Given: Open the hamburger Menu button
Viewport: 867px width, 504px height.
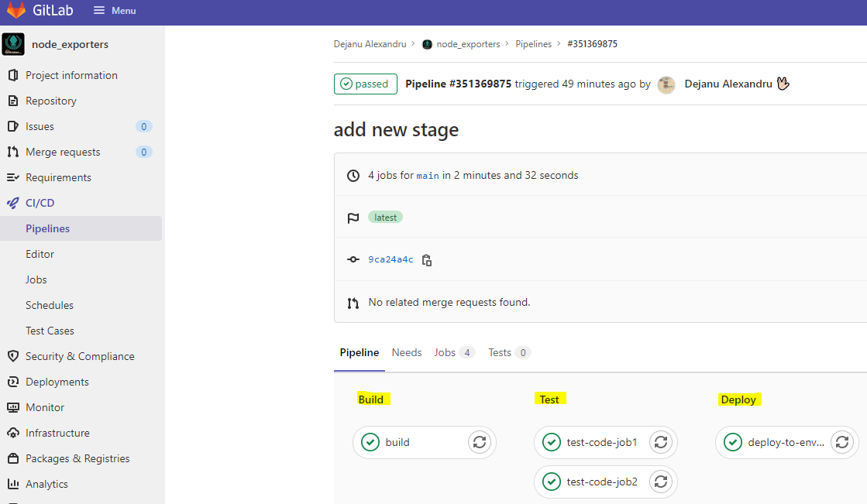Looking at the screenshot, I should point(115,11).
